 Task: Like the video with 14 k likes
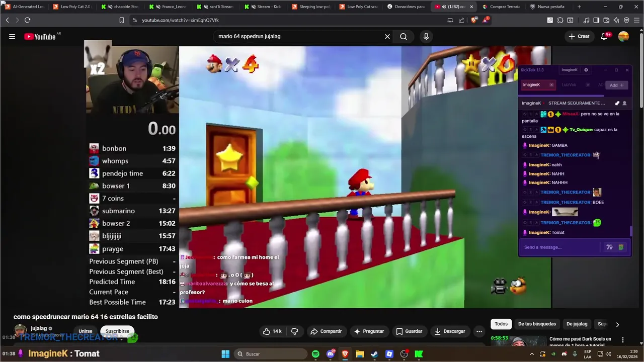(x=272, y=331)
